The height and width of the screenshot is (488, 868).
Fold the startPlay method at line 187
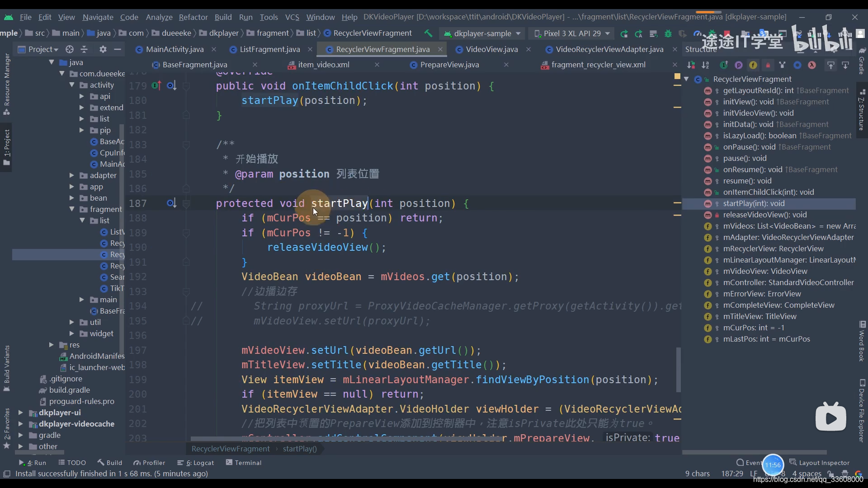point(186,203)
